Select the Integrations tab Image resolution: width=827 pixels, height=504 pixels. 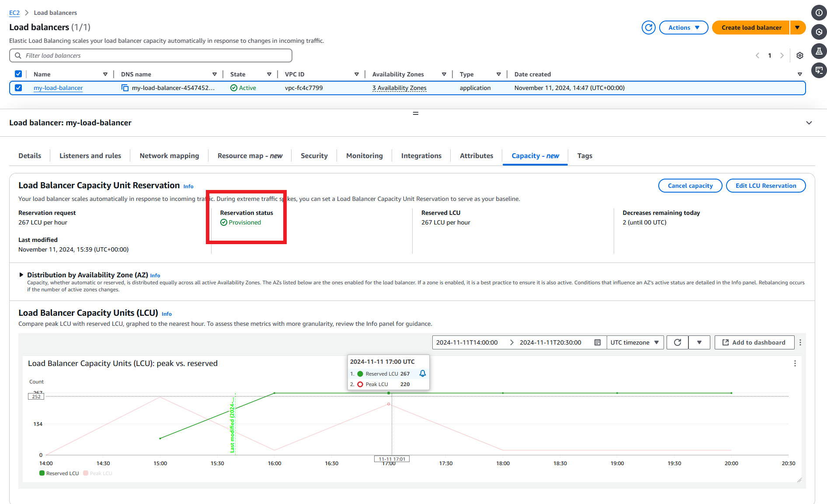click(x=421, y=156)
